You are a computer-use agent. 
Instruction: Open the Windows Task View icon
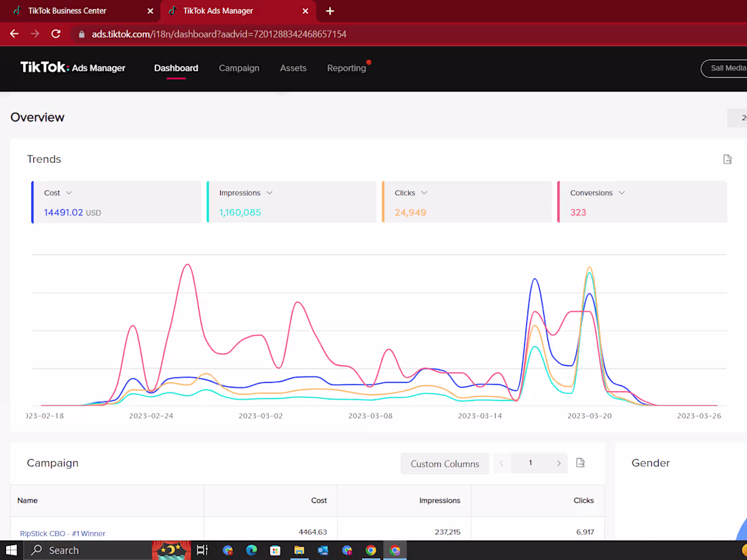(202, 550)
